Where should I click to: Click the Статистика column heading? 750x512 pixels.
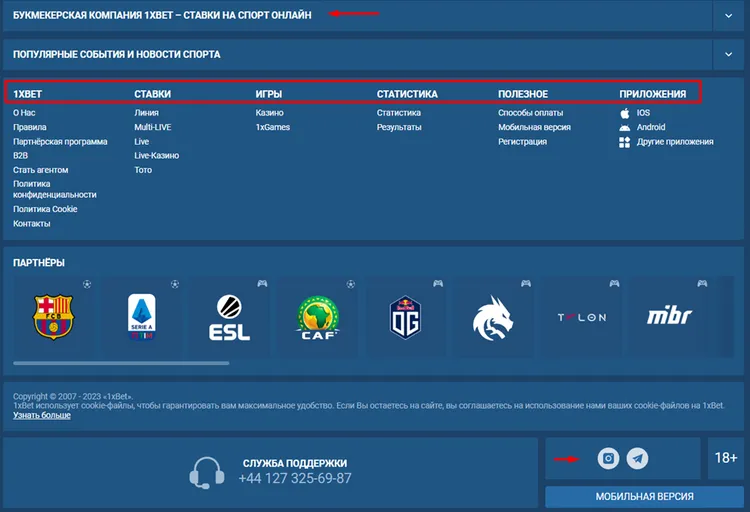click(x=407, y=94)
